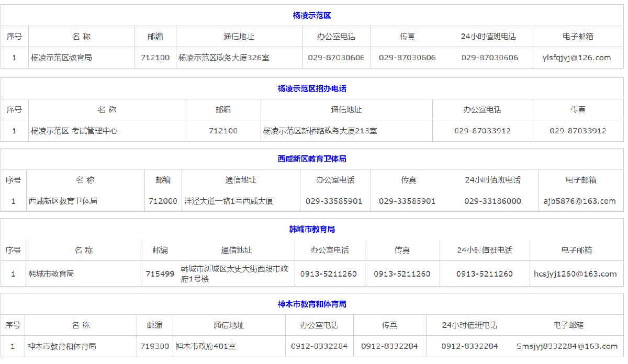Viewport: 628px width, 364px height.
Task: Click the Smsjyj8332284@163.com email cell
Action: (567, 346)
